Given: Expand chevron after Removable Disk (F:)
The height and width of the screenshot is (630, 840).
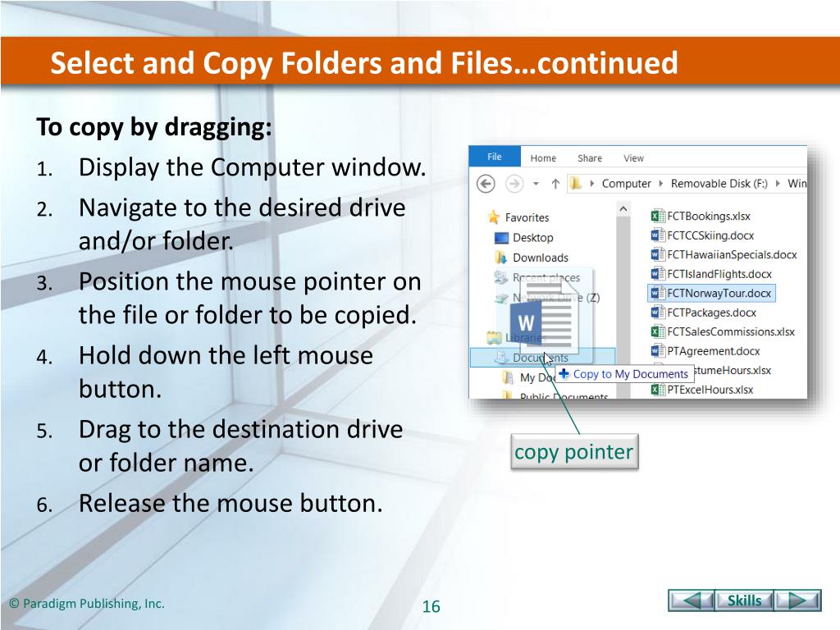Looking at the screenshot, I should [x=778, y=183].
